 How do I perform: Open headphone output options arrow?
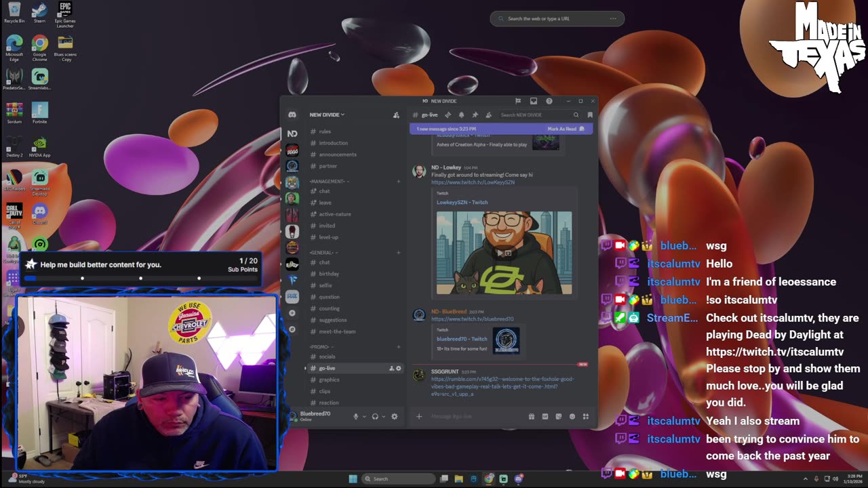point(384,416)
